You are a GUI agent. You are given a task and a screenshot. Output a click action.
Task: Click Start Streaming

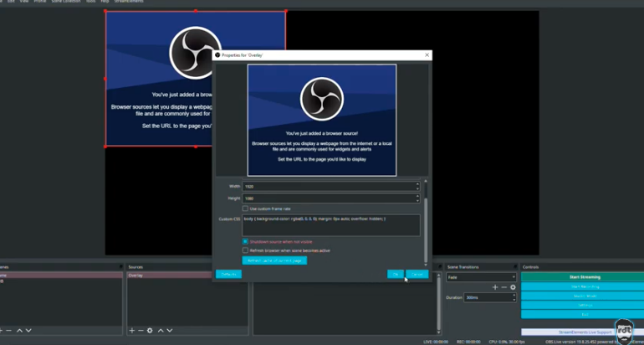(585, 277)
